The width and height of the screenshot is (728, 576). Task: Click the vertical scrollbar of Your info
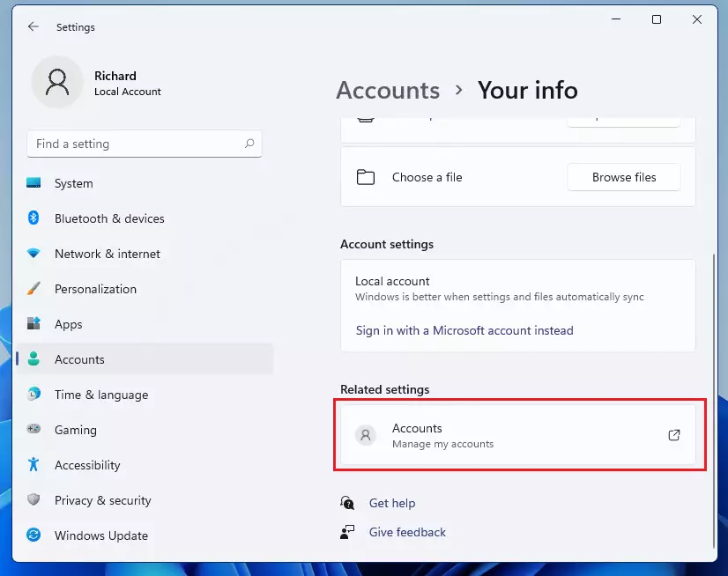click(x=714, y=402)
